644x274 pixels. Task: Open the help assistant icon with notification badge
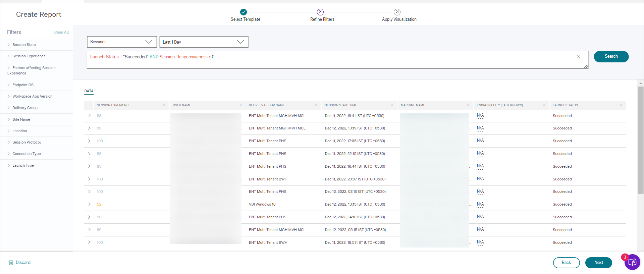point(632,262)
